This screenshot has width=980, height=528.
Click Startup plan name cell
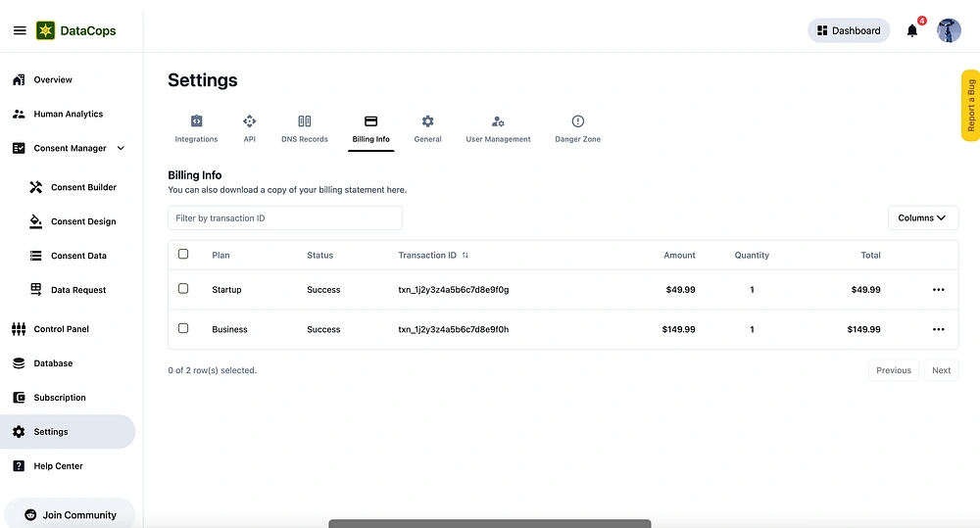tap(226, 290)
